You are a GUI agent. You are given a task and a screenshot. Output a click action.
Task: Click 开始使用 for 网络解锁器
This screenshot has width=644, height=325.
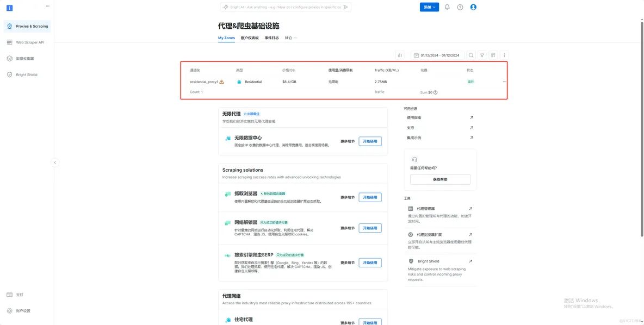pos(370,228)
